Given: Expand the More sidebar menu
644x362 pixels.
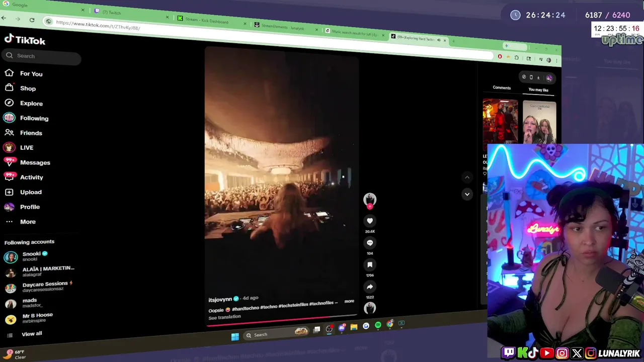Looking at the screenshot, I should click(x=20, y=222).
